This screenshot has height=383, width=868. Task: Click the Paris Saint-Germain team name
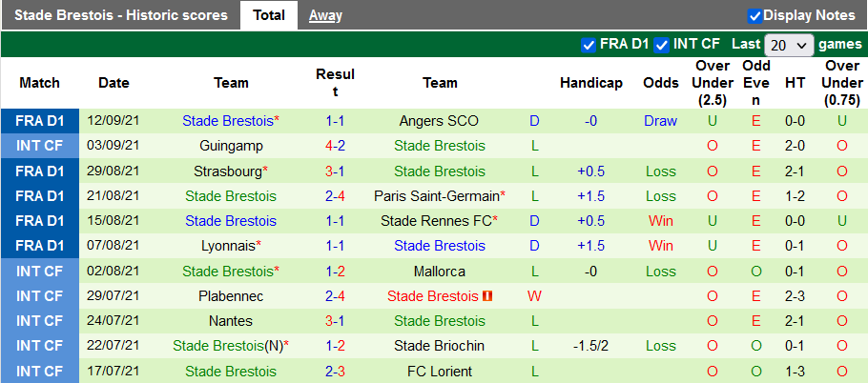[439, 196]
